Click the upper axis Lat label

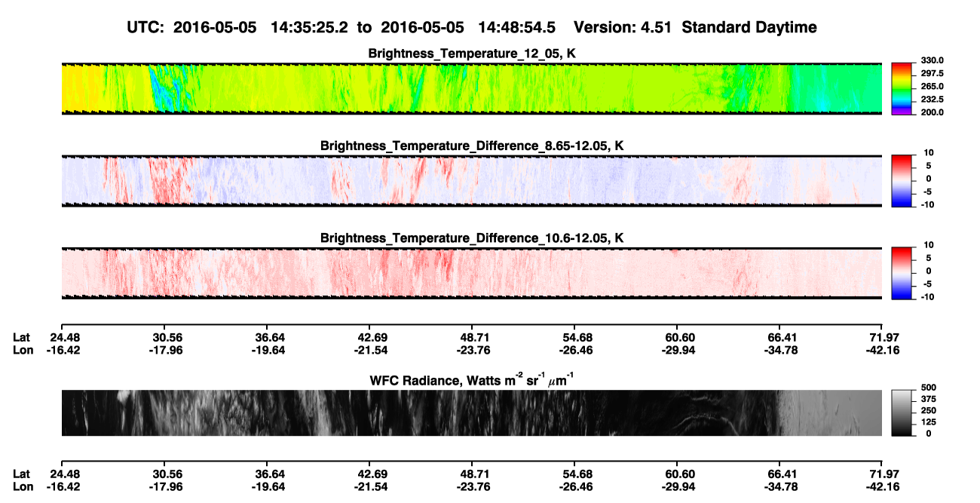22,337
